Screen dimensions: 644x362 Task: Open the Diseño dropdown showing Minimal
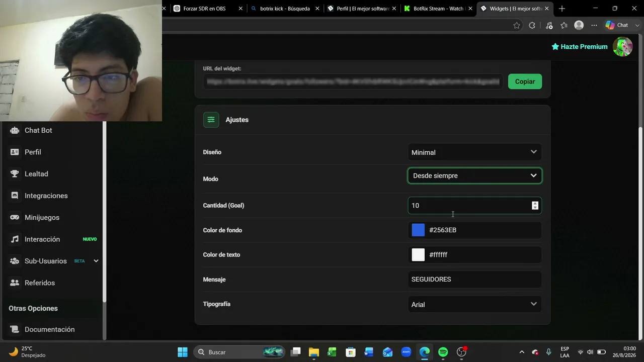point(474,152)
